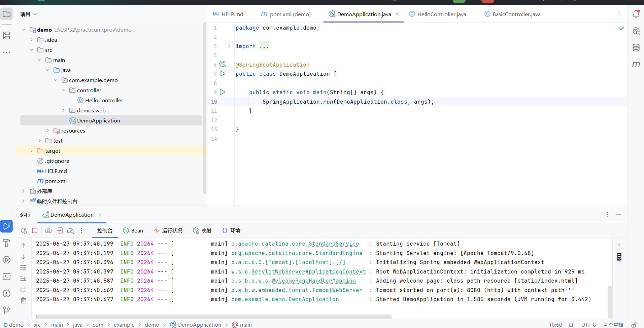This screenshot has height=328, width=644.
Task: Open the Project tool window folder icon
Action: [x=6, y=14]
